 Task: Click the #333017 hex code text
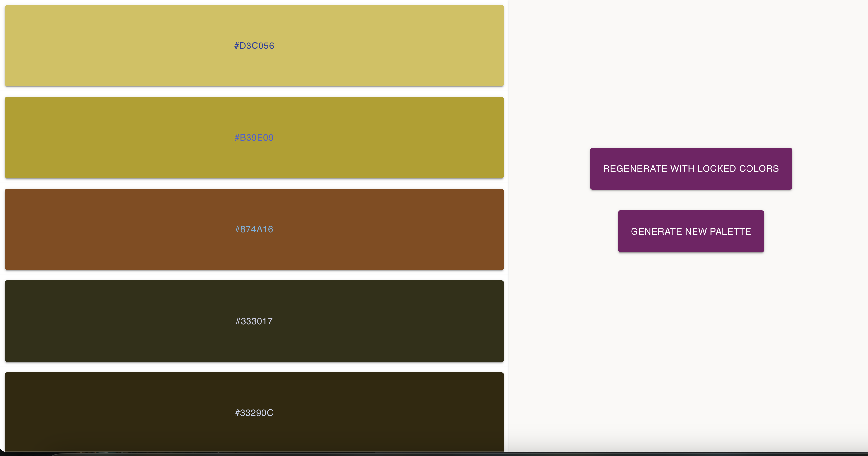coord(254,321)
